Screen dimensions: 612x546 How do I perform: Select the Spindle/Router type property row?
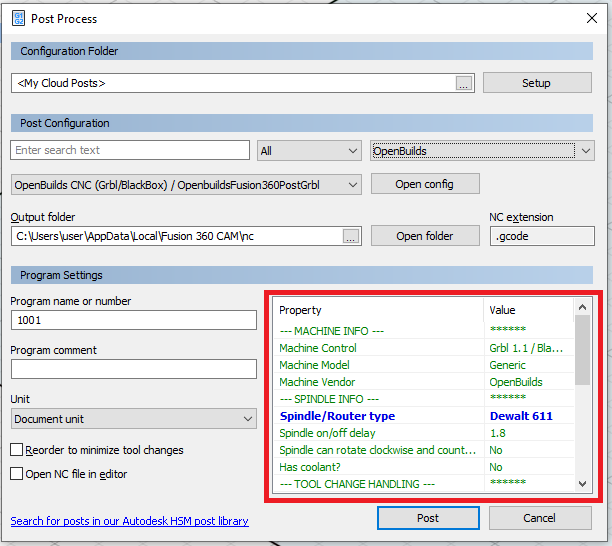pyautogui.click(x=425, y=416)
